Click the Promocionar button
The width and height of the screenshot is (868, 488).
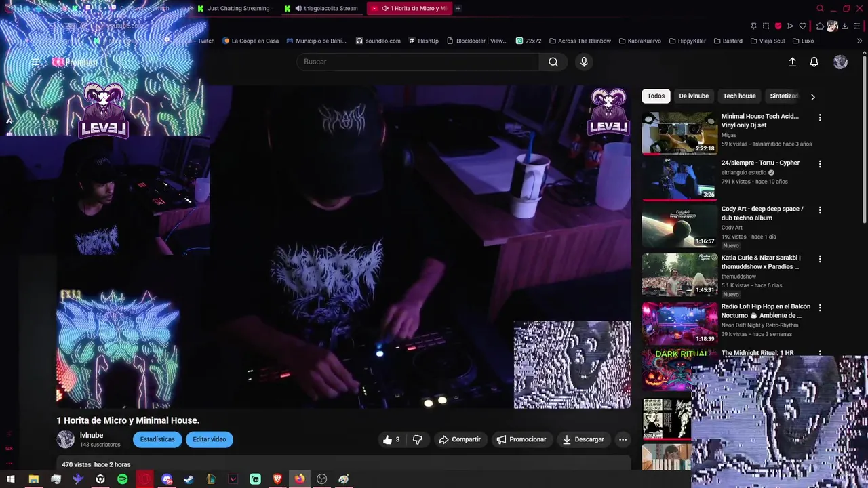[x=521, y=439]
